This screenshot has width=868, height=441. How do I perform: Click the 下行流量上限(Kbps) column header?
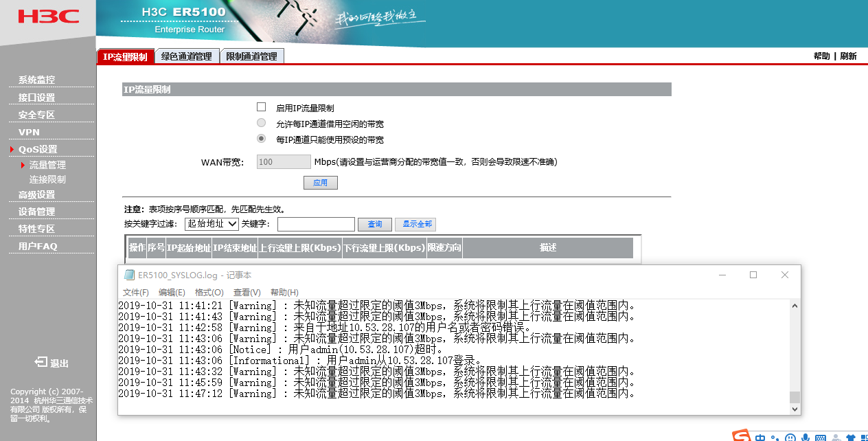pos(385,248)
